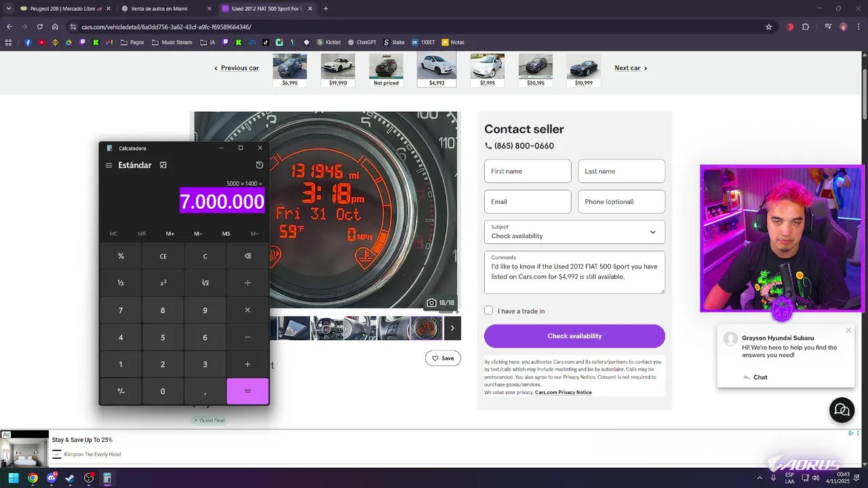Click the M− memory subtract button

coord(198,234)
